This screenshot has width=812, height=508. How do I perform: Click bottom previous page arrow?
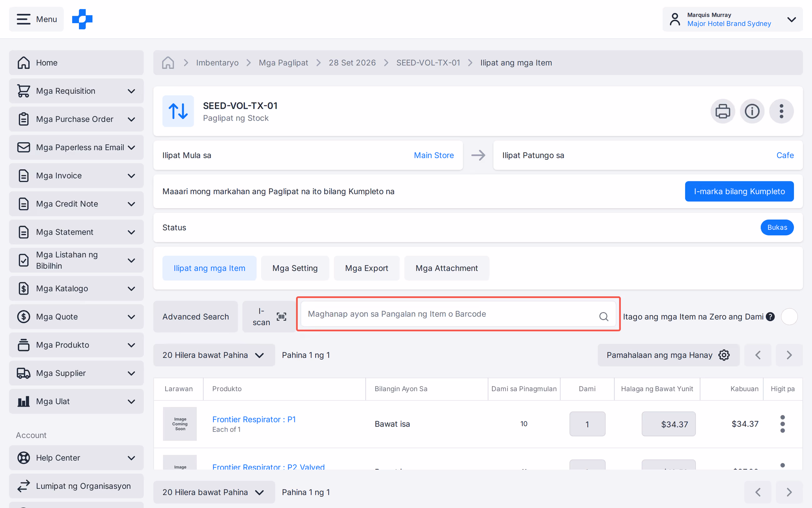758,492
